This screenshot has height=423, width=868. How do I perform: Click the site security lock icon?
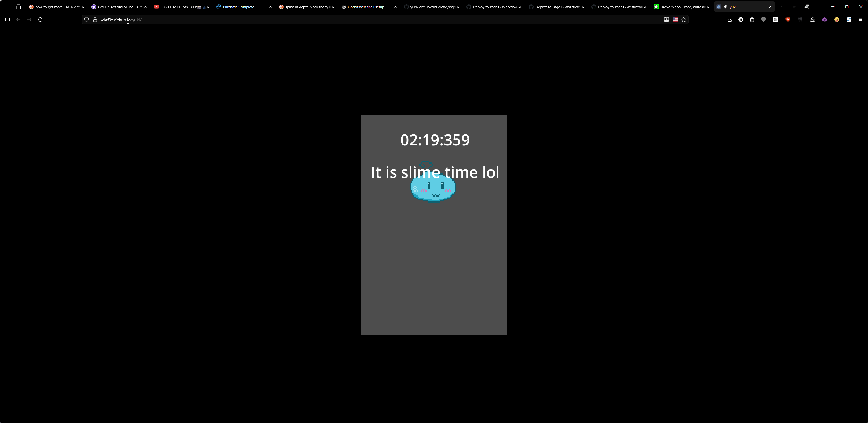pos(95,20)
